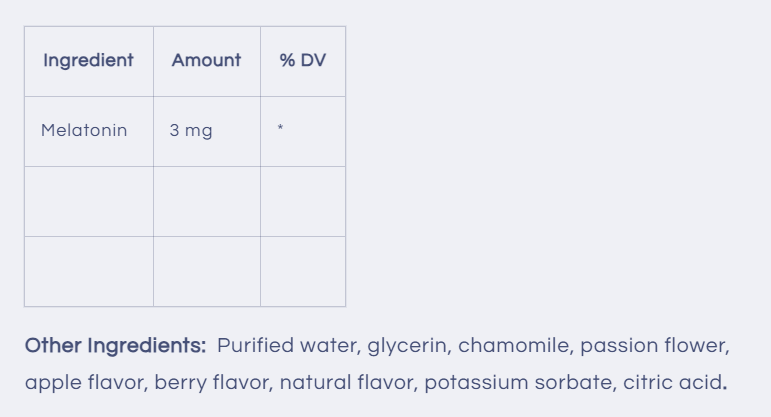Click the empty Amount cell below 3 mg
The image size is (771, 417).
tap(206, 201)
